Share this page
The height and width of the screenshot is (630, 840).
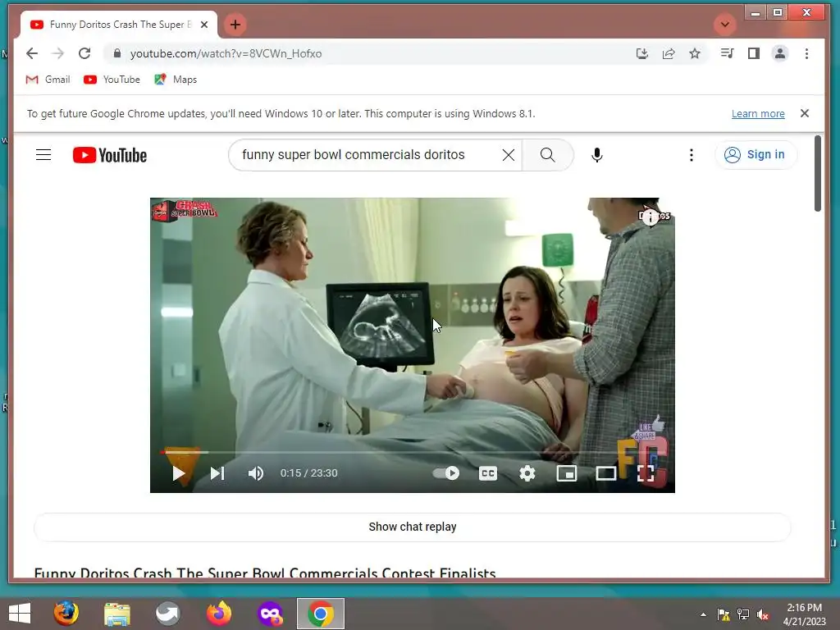coord(668,53)
